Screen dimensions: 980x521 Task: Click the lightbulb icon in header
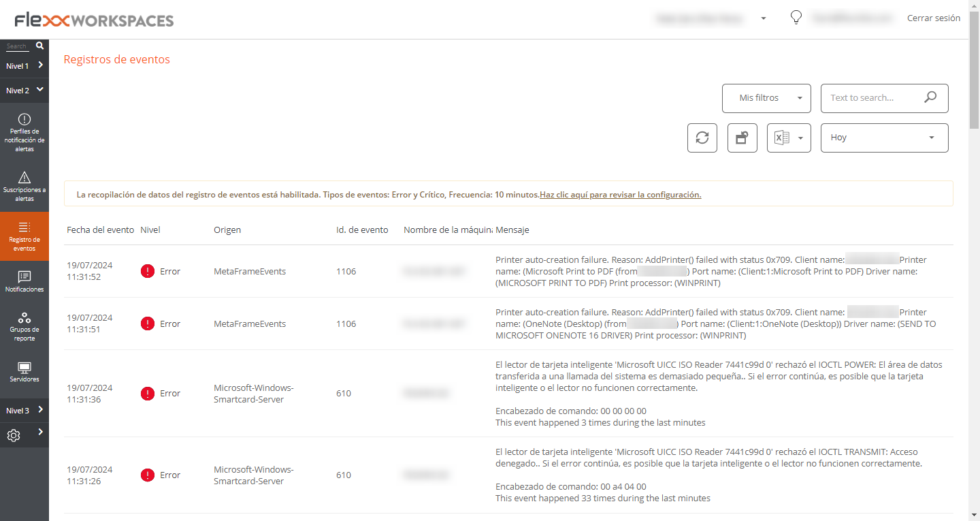[796, 18]
